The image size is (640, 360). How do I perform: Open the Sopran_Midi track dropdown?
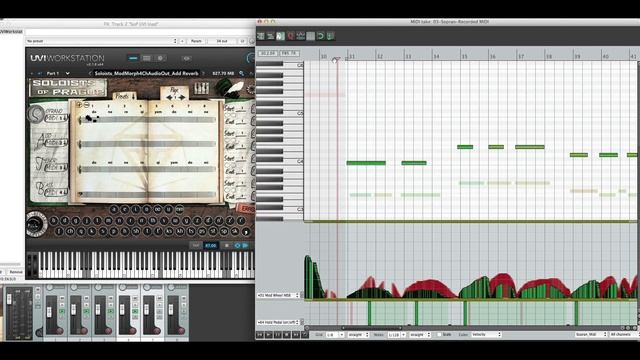(x=591, y=335)
